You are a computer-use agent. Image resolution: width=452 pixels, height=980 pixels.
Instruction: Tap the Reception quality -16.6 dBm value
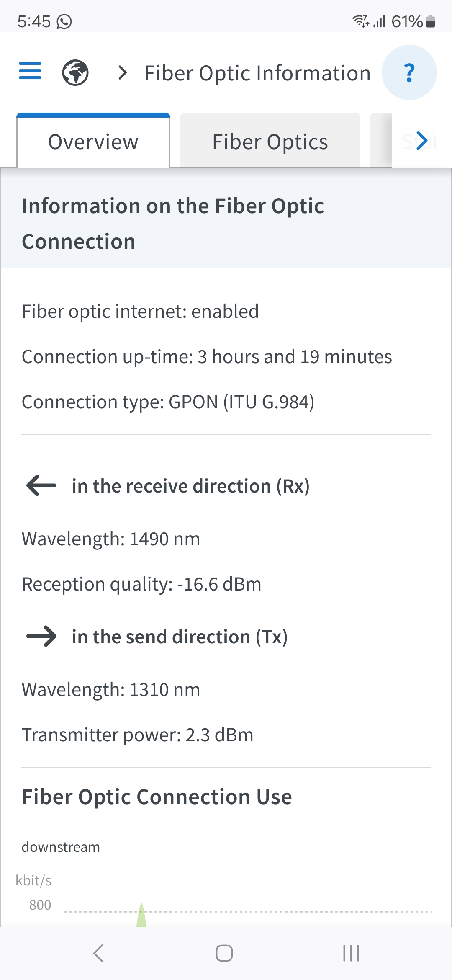pos(219,584)
